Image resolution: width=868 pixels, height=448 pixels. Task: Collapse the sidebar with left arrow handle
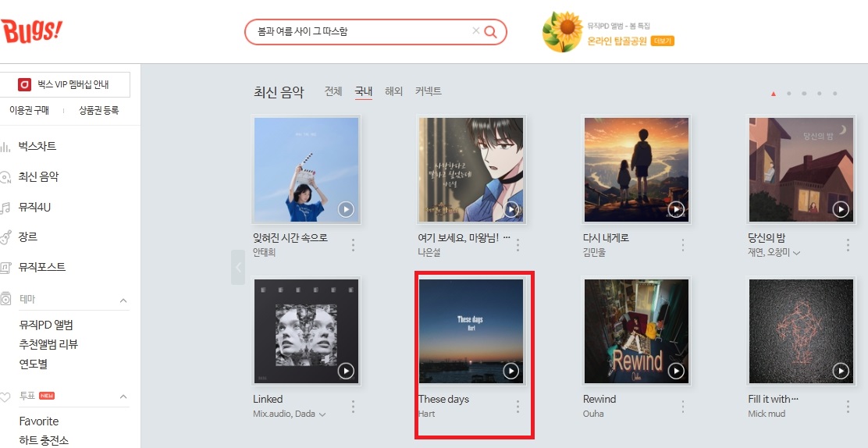pos(238,268)
